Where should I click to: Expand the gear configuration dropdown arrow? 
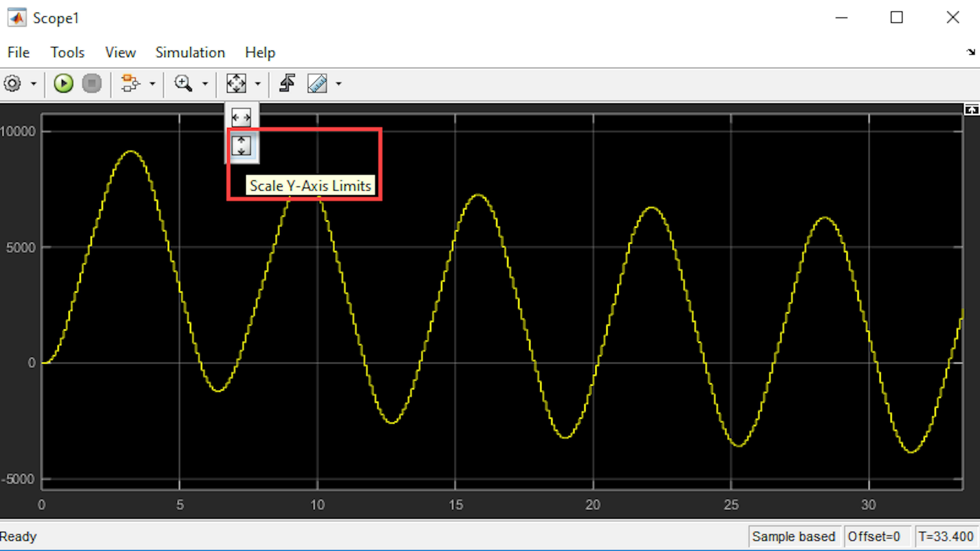click(x=33, y=83)
